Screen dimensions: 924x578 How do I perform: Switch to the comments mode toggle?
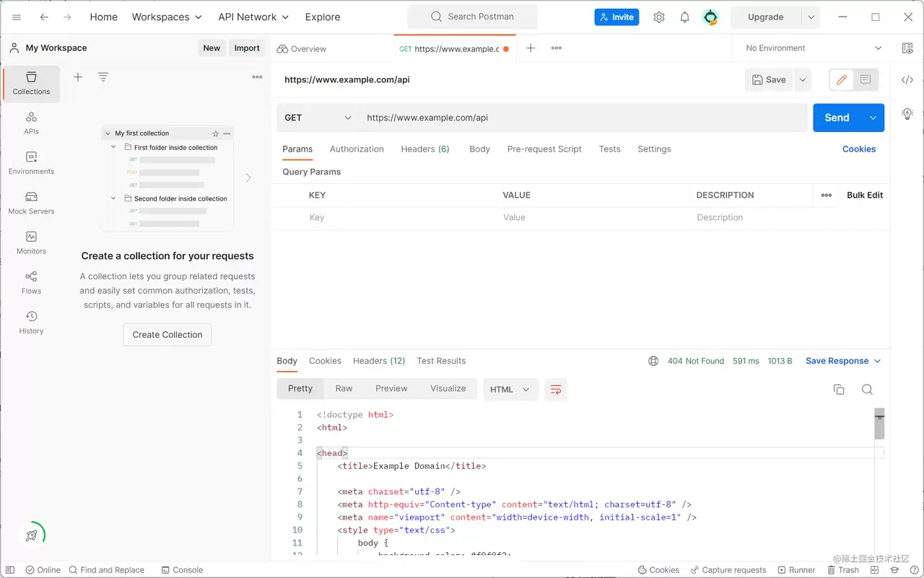point(866,80)
